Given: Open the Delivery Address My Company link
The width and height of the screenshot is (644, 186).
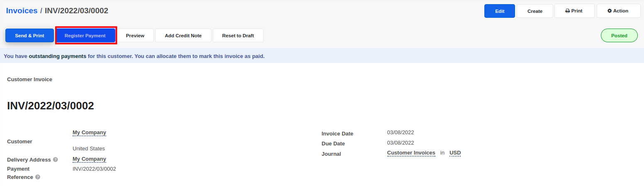Looking at the screenshot, I should pos(89,159).
